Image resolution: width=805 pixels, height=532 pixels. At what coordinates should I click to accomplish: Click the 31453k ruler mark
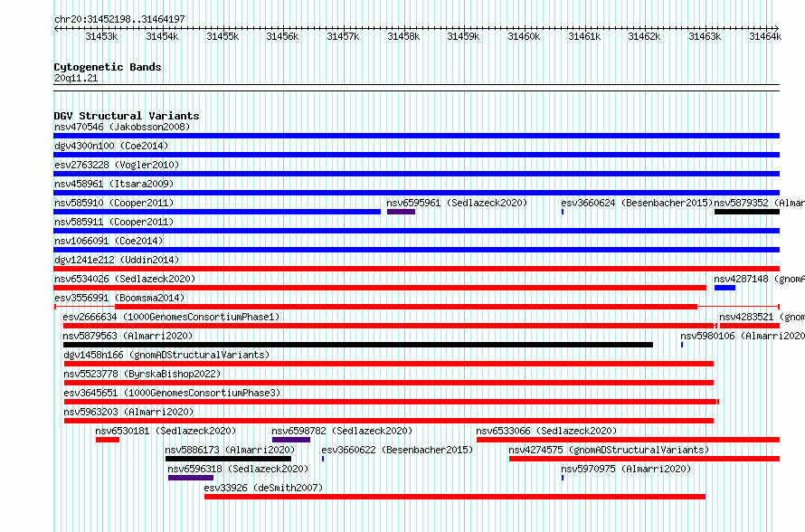pyautogui.click(x=101, y=36)
